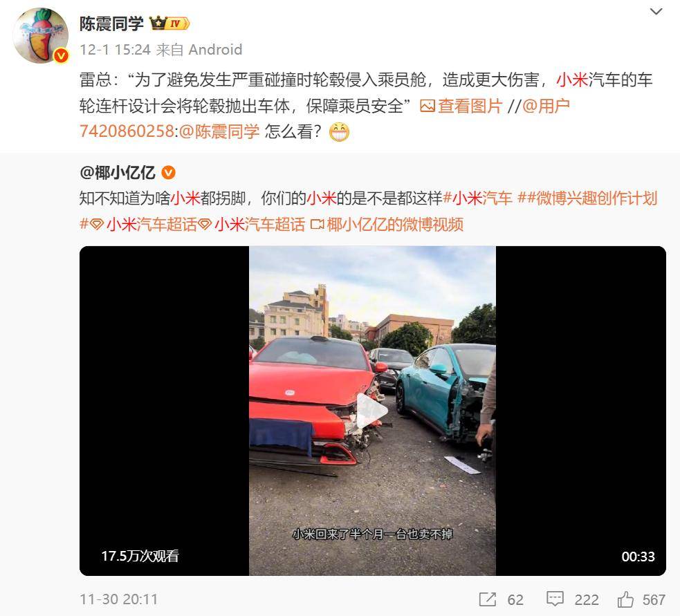Play the video with center play button
This screenshot has height=616, width=680.
coord(372,411)
